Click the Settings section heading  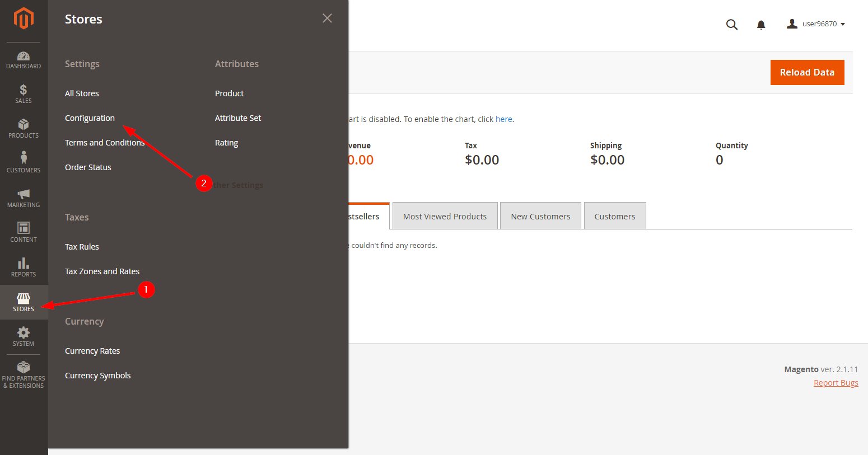pyautogui.click(x=82, y=64)
